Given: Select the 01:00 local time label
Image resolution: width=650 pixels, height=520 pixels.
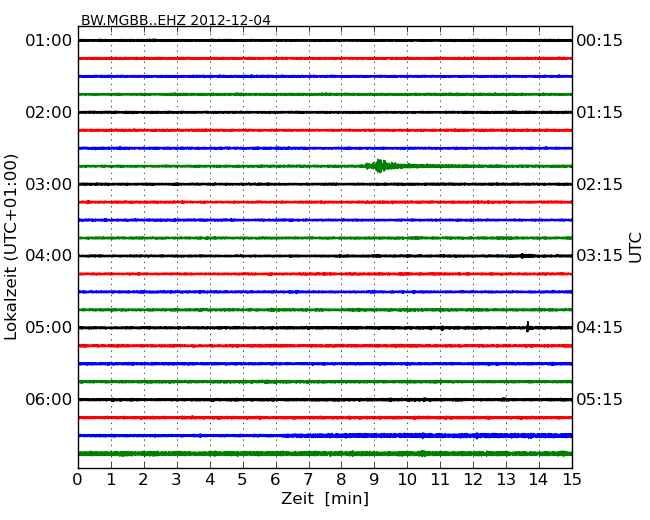Looking at the screenshot, I should coord(49,41).
